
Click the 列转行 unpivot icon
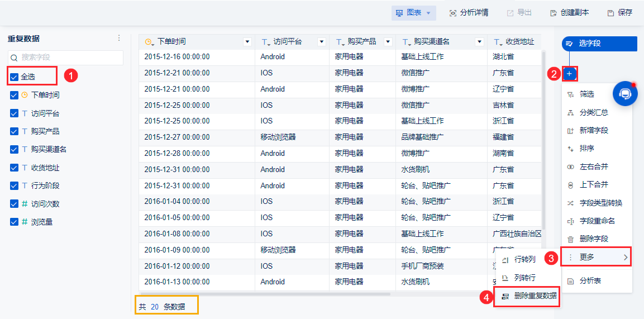click(506, 278)
